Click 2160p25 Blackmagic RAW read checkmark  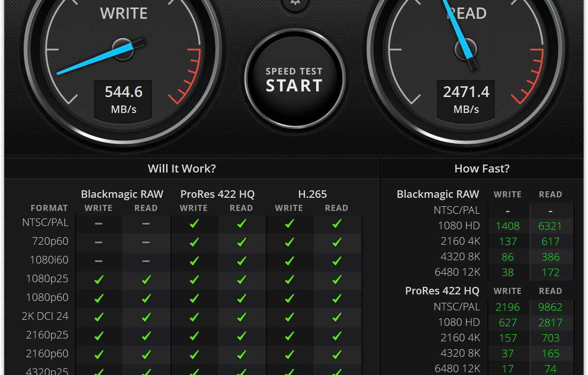point(146,336)
